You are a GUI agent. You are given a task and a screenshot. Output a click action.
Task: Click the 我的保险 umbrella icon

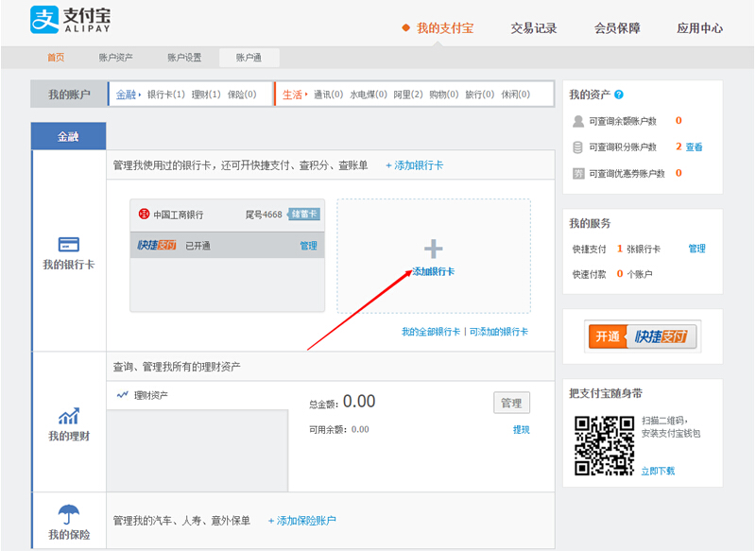[x=68, y=514]
